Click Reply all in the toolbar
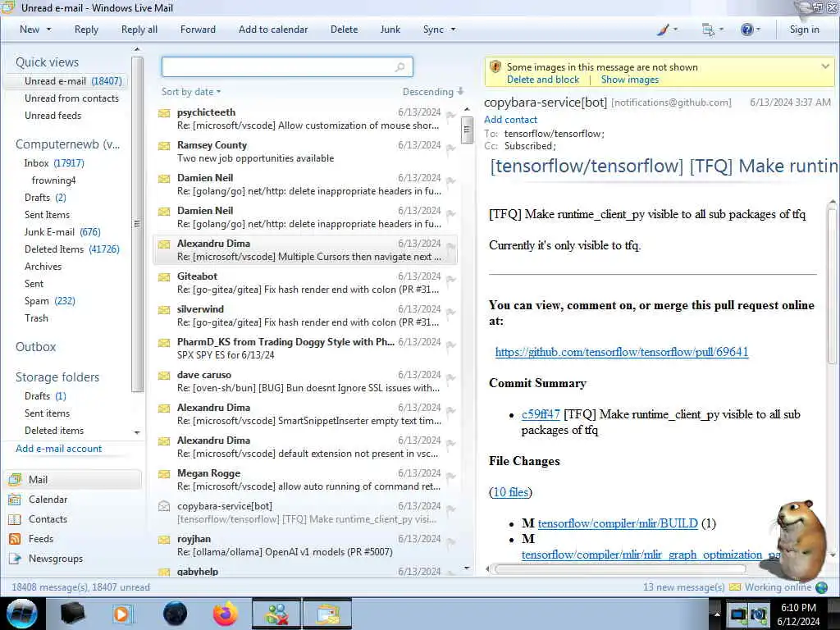Viewport: 840px width, 630px height. click(139, 30)
